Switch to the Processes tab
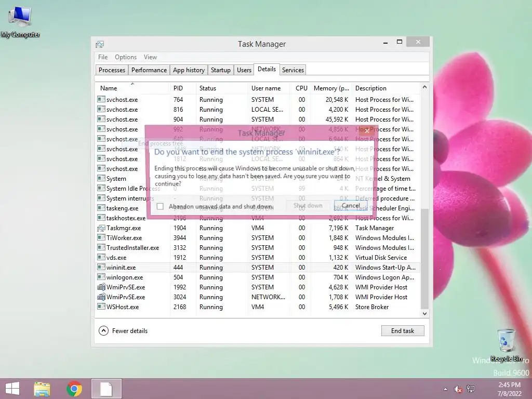532x399 pixels. coord(112,70)
